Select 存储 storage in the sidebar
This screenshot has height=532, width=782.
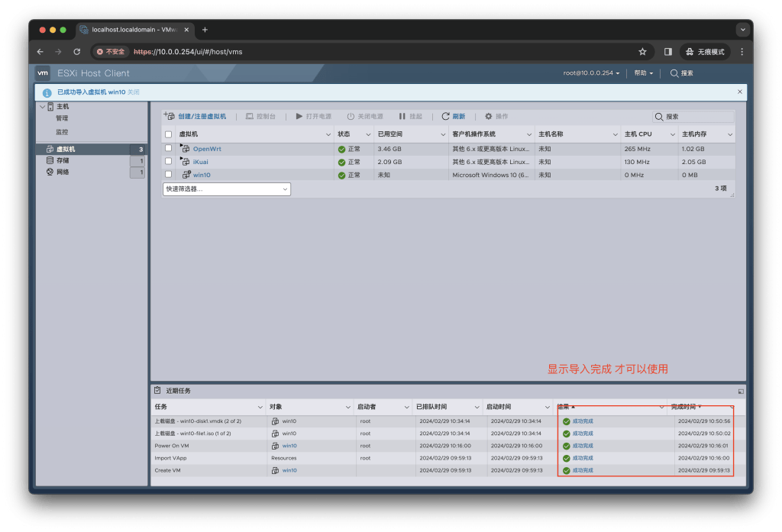point(62,160)
